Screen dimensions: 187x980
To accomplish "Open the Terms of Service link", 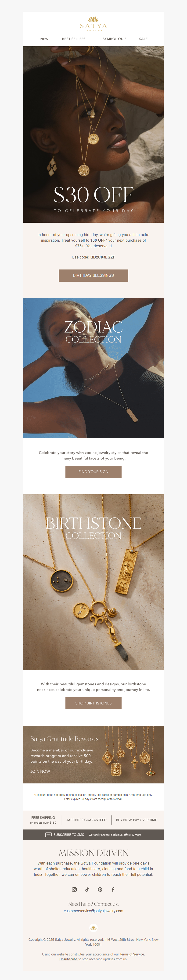I will (132, 954).
